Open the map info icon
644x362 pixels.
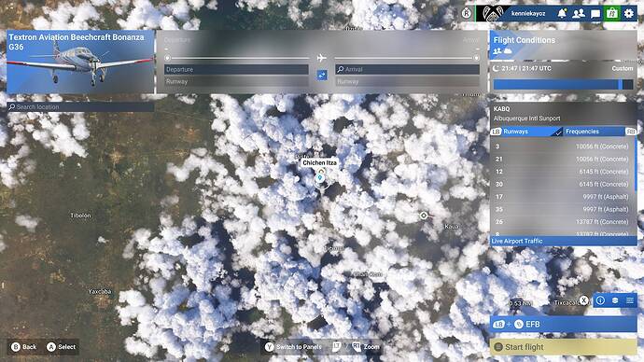pyautogui.click(x=600, y=300)
